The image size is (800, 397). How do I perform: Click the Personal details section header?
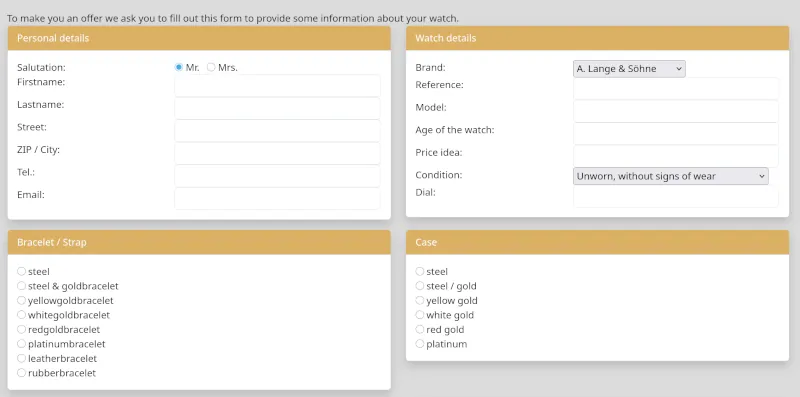click(199, 38)
